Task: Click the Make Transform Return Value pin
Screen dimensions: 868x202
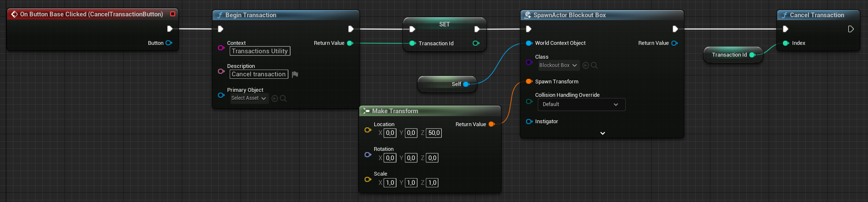Action: 492,124
